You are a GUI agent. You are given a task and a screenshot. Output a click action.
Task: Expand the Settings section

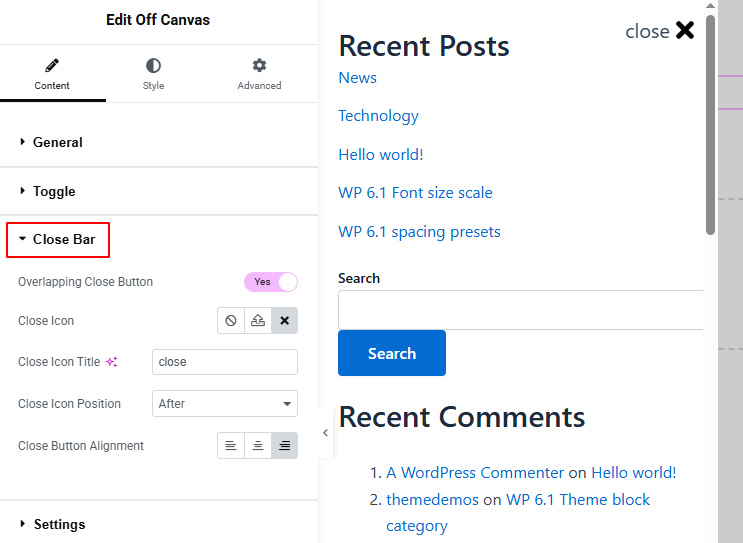(x=59, y=524)
